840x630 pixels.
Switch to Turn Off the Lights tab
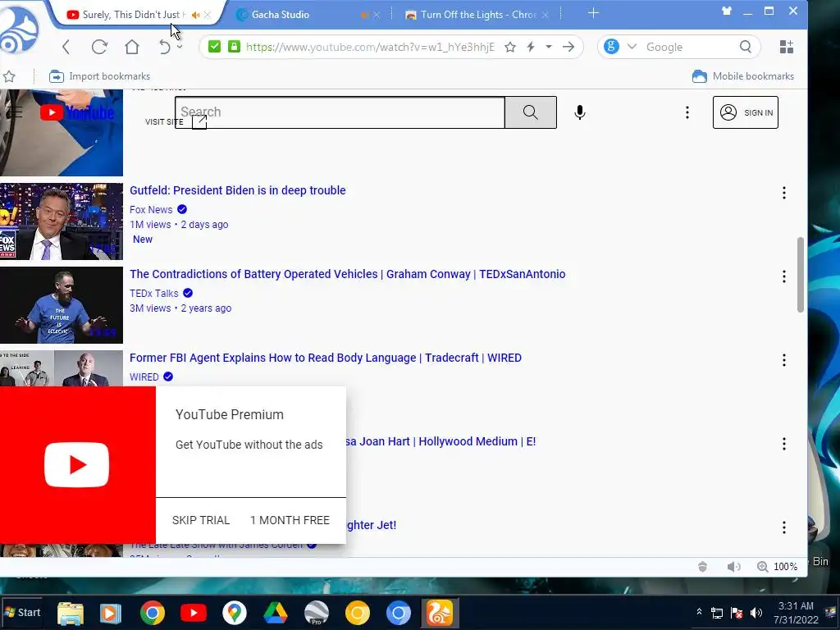[x=478, y=15]
